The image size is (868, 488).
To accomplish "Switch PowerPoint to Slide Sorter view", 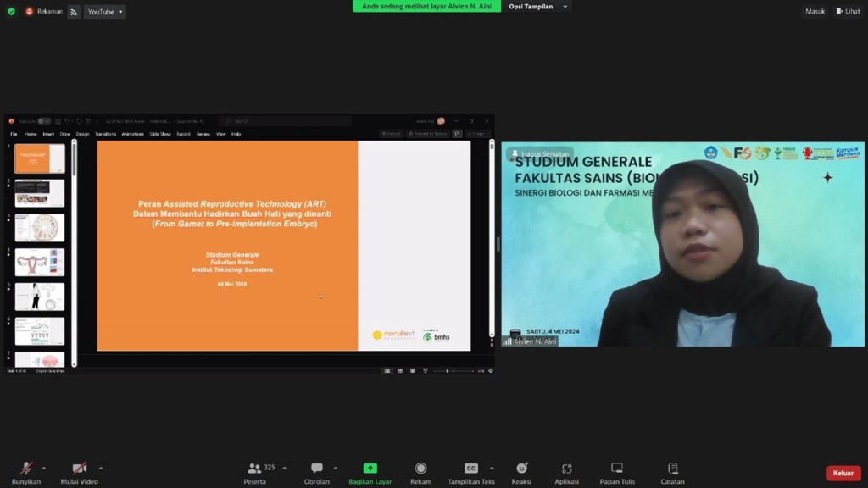I will point(400,371).
